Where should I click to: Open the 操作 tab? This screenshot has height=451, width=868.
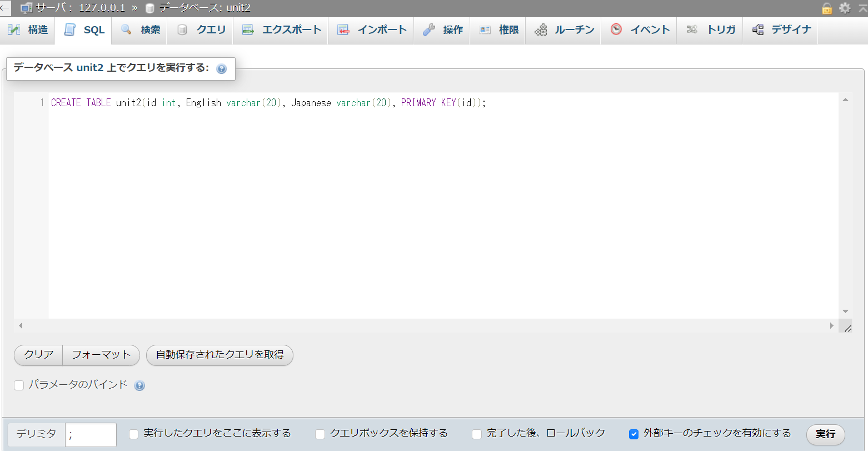[442, 30]
